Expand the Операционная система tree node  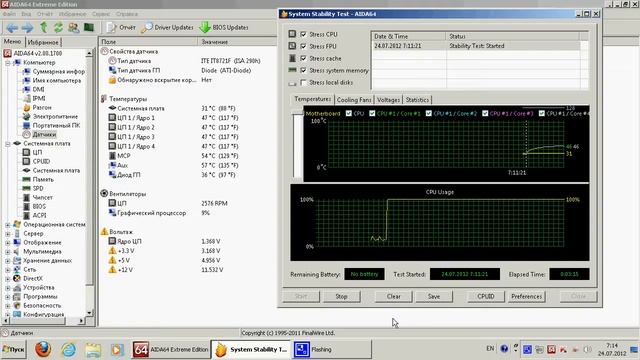[x=8, y=224]
